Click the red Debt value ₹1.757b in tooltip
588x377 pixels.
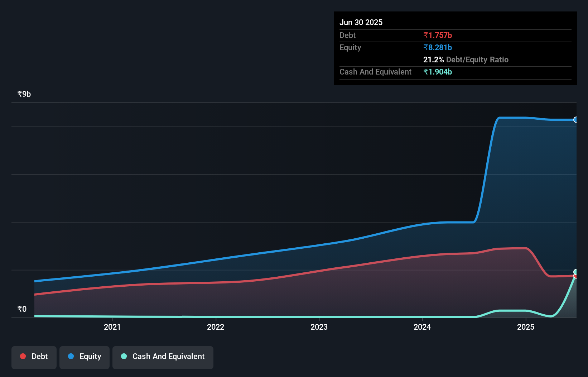pyautogui.click(x=438, y=35)
